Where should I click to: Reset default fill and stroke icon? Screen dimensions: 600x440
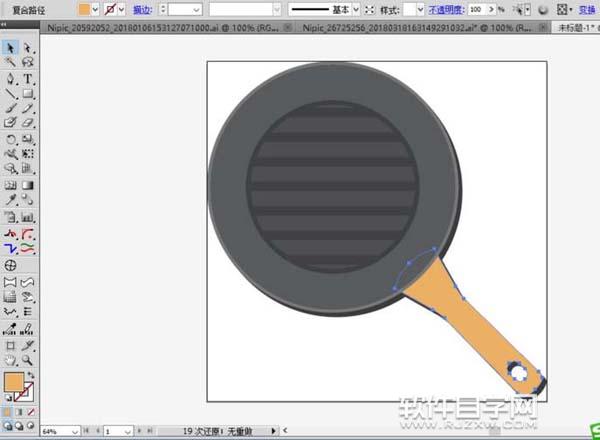8,398
